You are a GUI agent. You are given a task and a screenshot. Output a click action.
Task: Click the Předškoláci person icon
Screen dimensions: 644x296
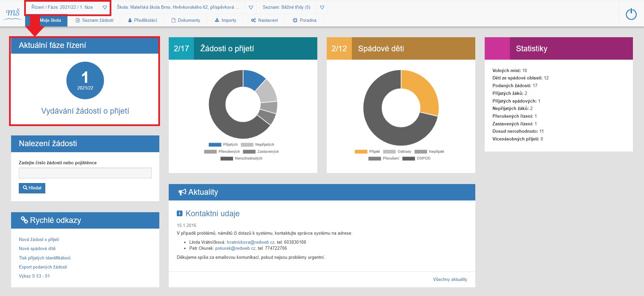point(130,20)
